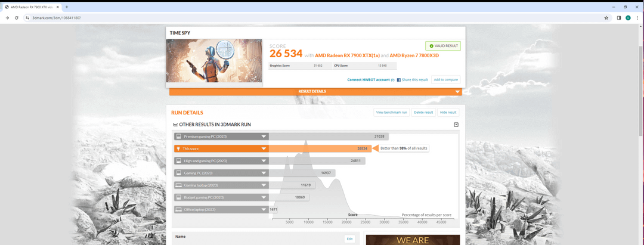The width and height of the screenshot is (644, 245).
Task: Open the browser side panel icon
Action: tap(619, 18)
